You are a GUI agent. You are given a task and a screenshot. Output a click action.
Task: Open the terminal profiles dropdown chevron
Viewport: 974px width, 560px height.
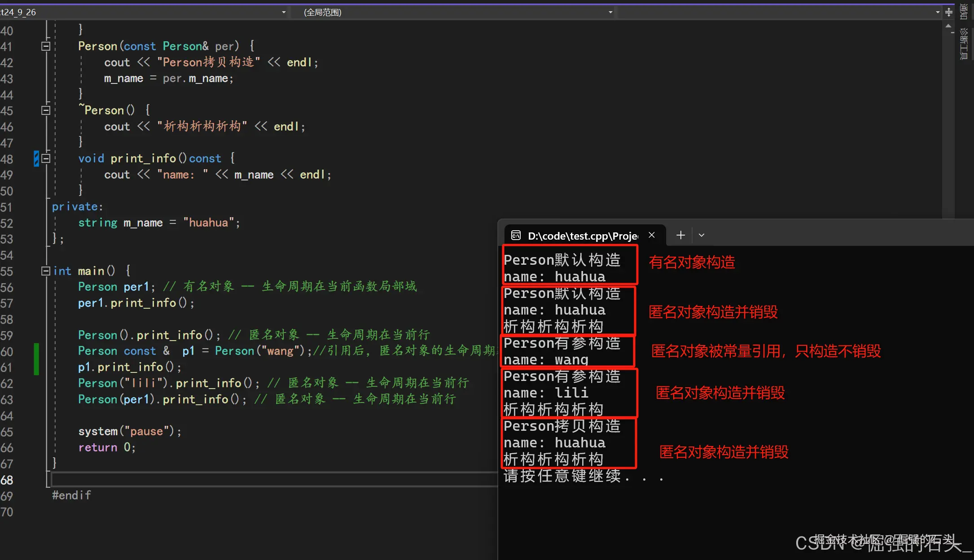click(x=702, y=235)
